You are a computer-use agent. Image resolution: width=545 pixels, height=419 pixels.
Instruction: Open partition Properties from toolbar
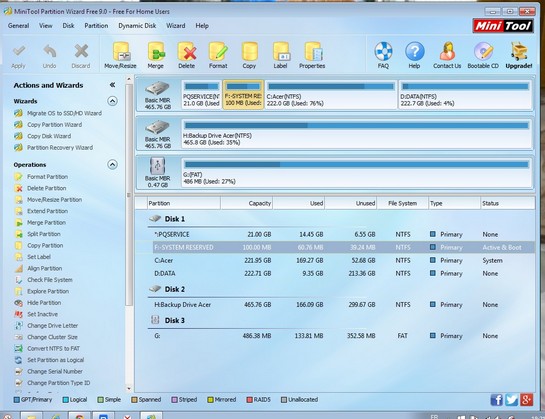pos(313,51)
